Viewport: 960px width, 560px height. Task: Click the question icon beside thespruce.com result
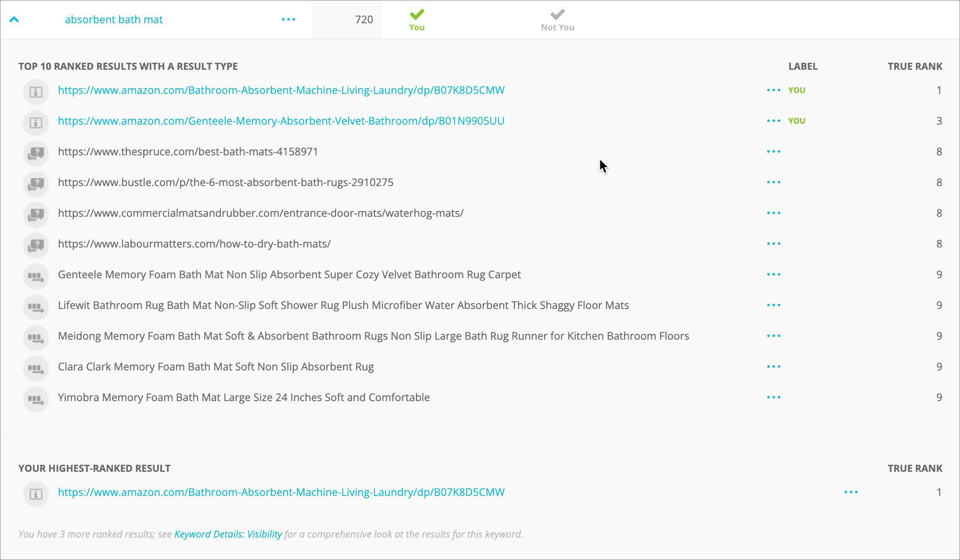36,153
